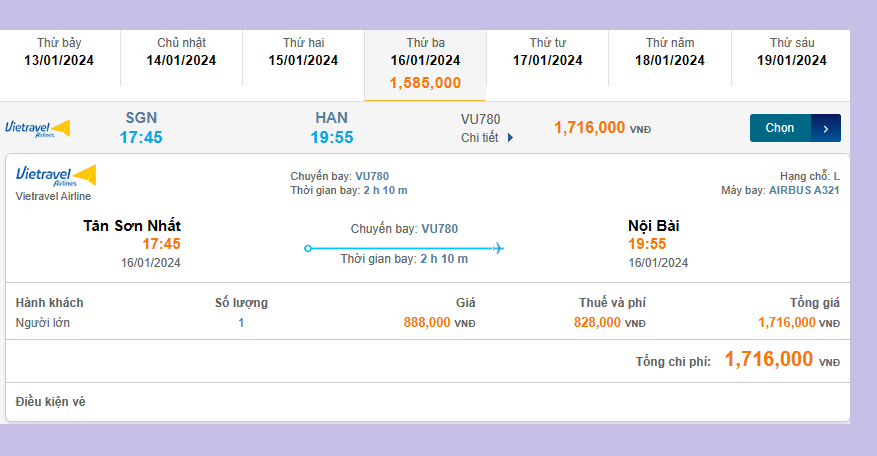The width and height of the screenshot is (877, 456).
Task: Click the VU780 flight number link in details
Action: tap(372, 176)
